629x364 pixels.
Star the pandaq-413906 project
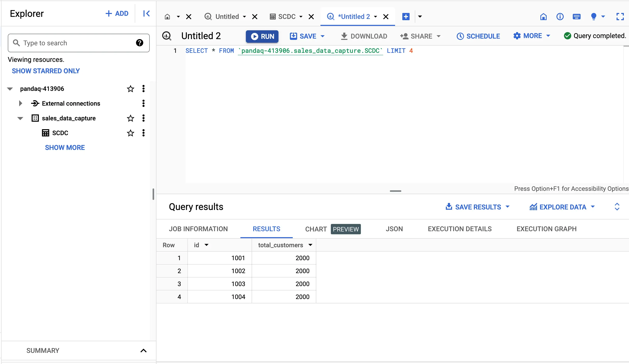coord(130,89)
